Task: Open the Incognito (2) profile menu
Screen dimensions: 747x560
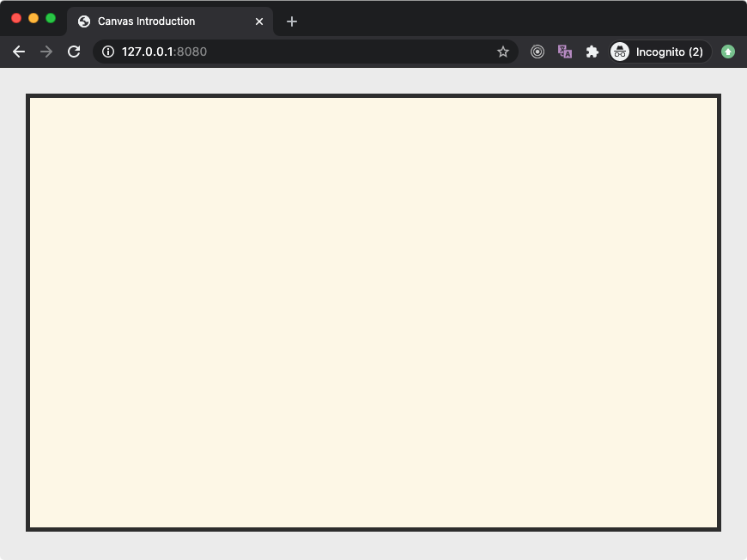Action: click(659, 52)
